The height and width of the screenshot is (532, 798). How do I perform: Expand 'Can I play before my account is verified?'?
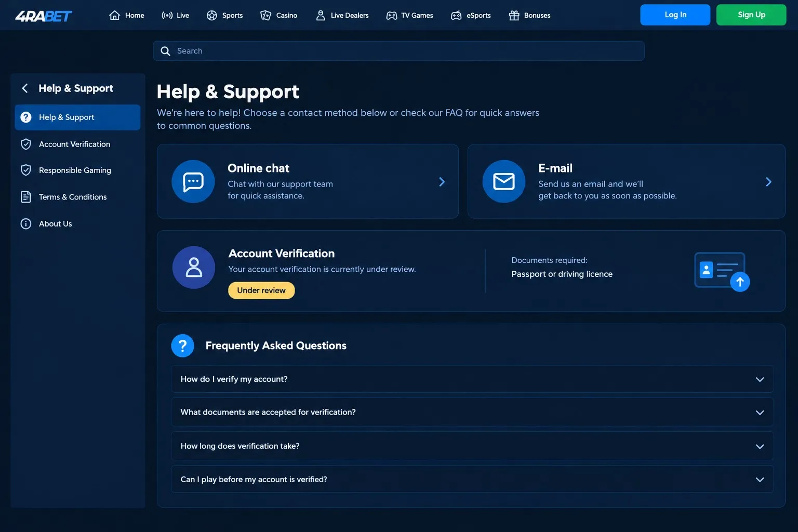(472, 480)
